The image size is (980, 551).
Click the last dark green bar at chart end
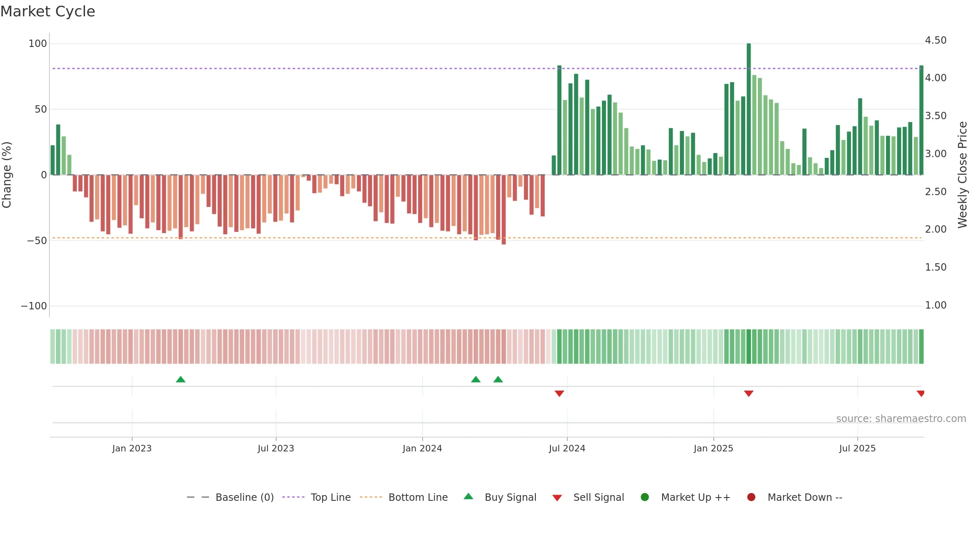click(x=921, y=120)
